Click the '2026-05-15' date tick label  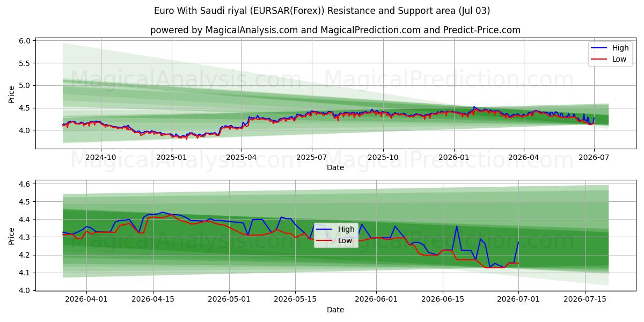[x=295, y=299]
